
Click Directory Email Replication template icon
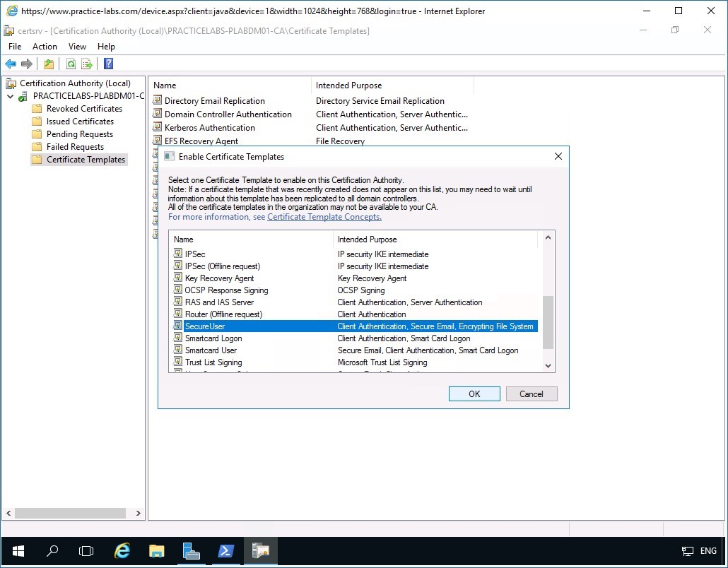coord(158,100)
